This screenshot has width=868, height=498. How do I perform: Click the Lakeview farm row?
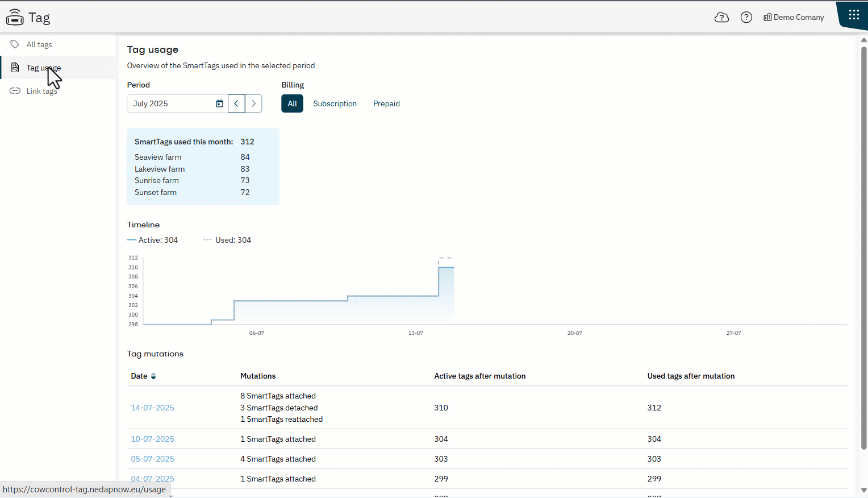pyautogui.click(x=192, y=169)
